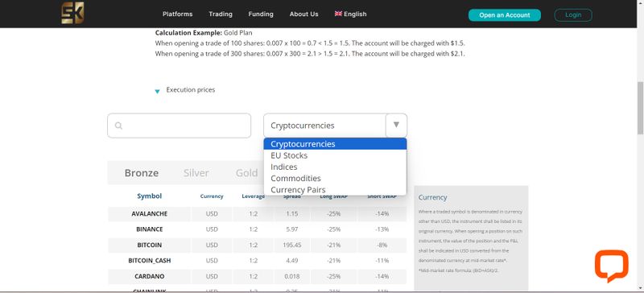Click the 195.45 spread value

click(x=291, y=245)
